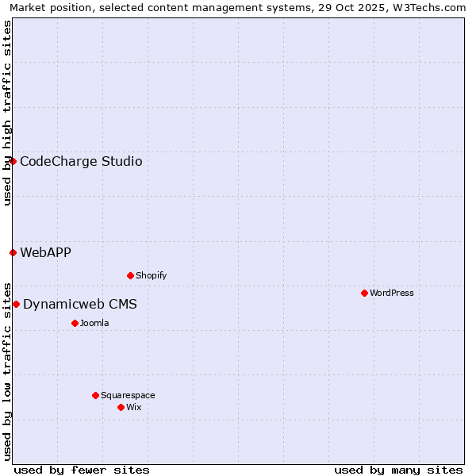Click the 'used by low traffic sites' label
The height and width of the screenshot is (476, 476).
click(7, 370)
